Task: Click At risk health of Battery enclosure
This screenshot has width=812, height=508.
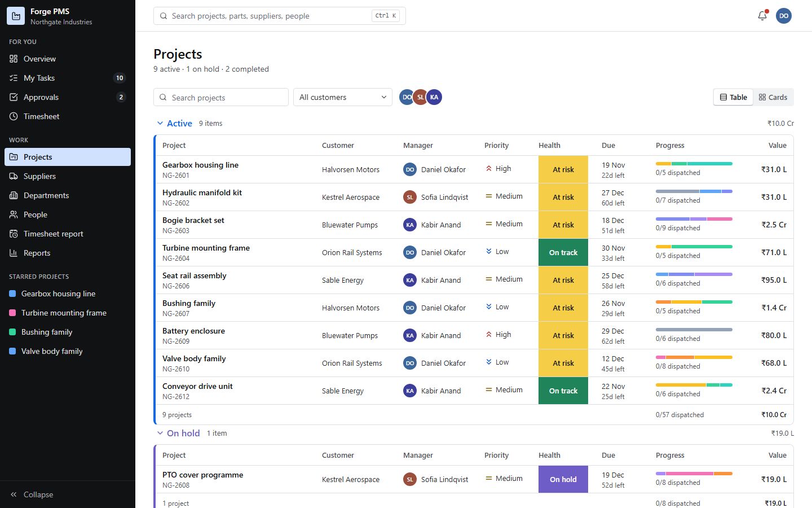Action: pos(563,335)
